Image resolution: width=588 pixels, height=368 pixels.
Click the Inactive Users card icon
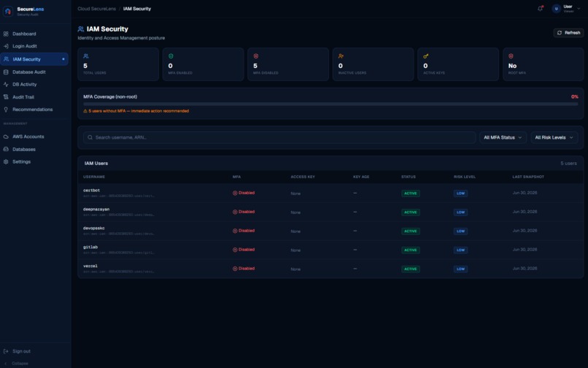341,56
